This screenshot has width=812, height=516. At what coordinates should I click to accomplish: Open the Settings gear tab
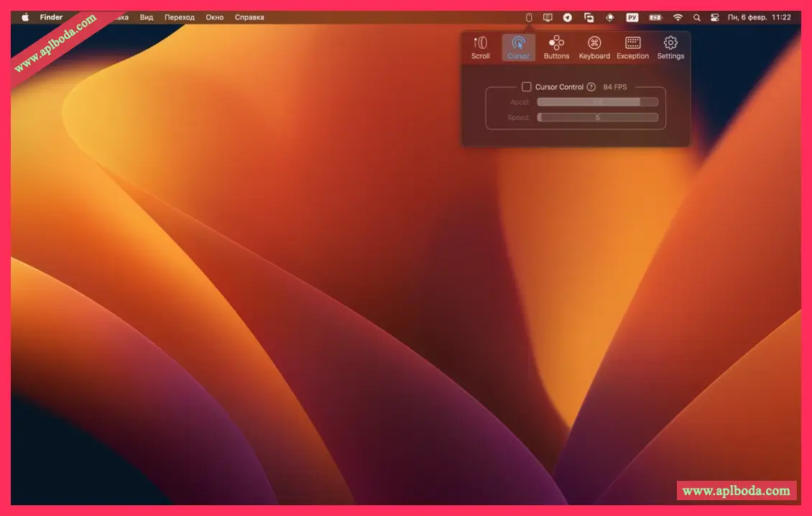pyautogui.click(x=670, y=47)
